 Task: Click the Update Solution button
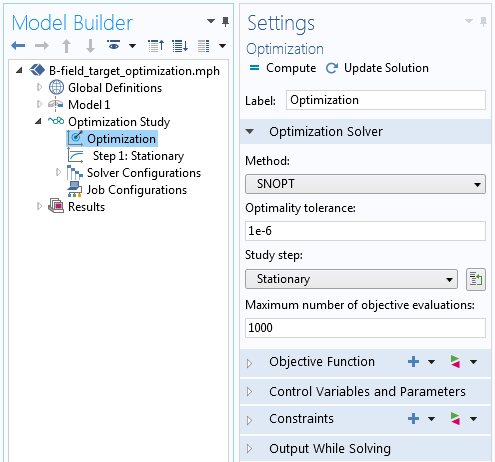click(377, 68)
